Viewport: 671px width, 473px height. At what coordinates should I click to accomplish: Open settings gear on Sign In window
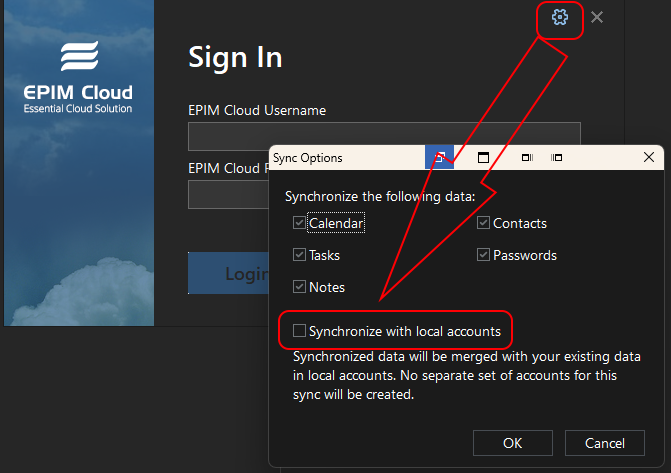(x=559, y=17)
